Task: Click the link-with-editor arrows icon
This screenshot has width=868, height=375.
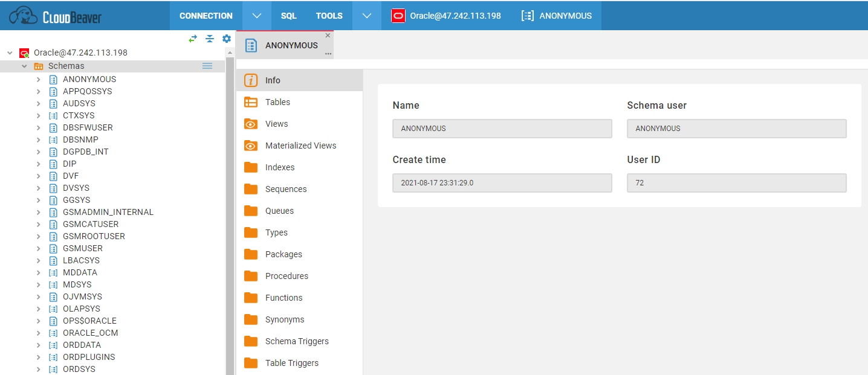Action: click(193, 39)
